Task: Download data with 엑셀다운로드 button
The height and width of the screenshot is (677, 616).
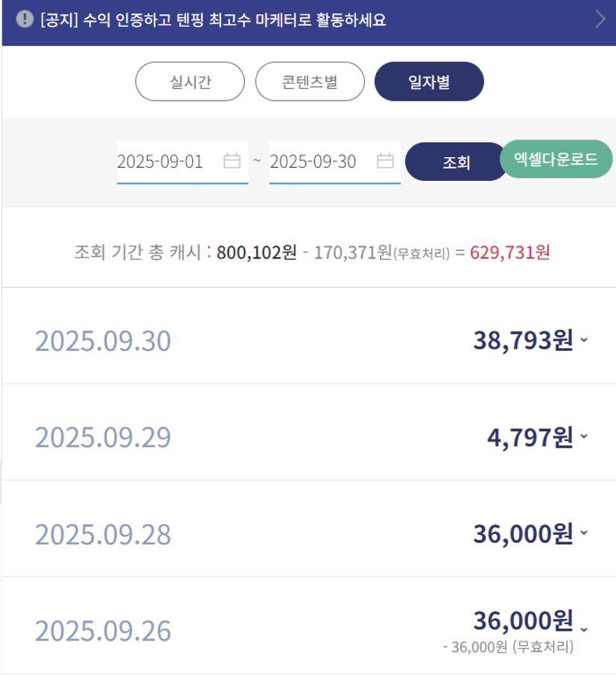Action: pyautogui.click(x=556, y=159)
